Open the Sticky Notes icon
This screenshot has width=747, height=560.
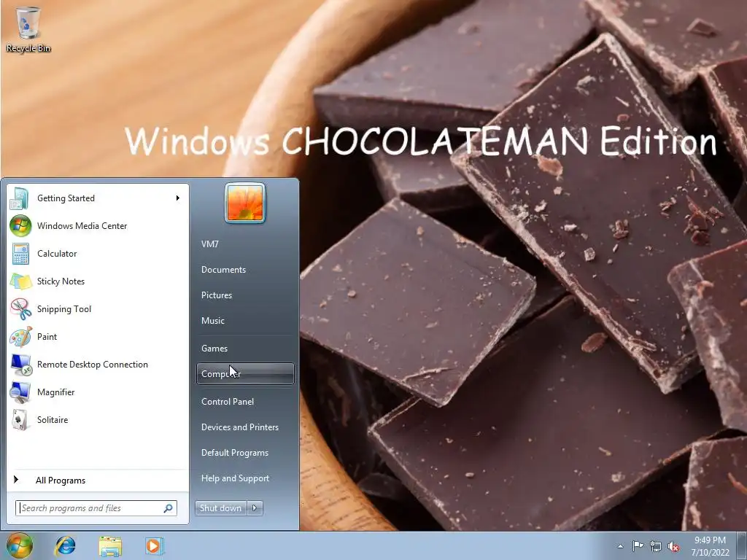coord(20,281)
